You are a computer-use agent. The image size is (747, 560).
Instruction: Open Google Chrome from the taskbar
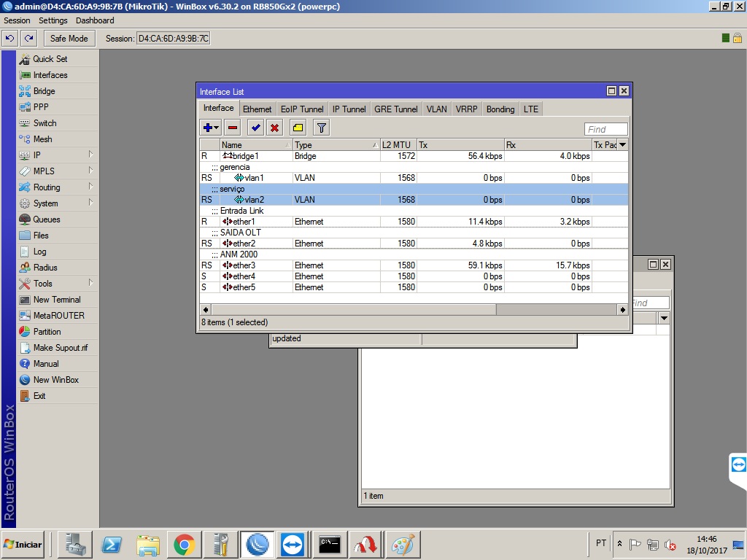(x=183, y=545)
